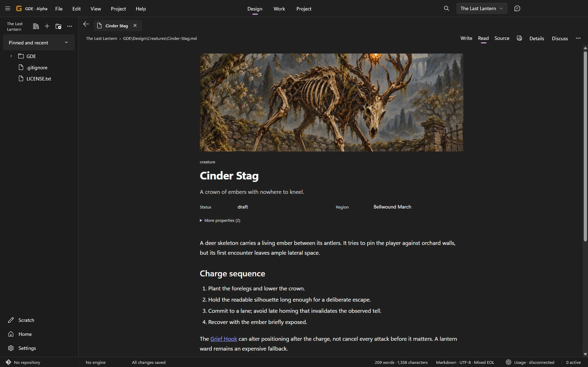588x367 pixels.
Task: Open The Last Lantern project dropdown
Action: [x=482, y=8]
